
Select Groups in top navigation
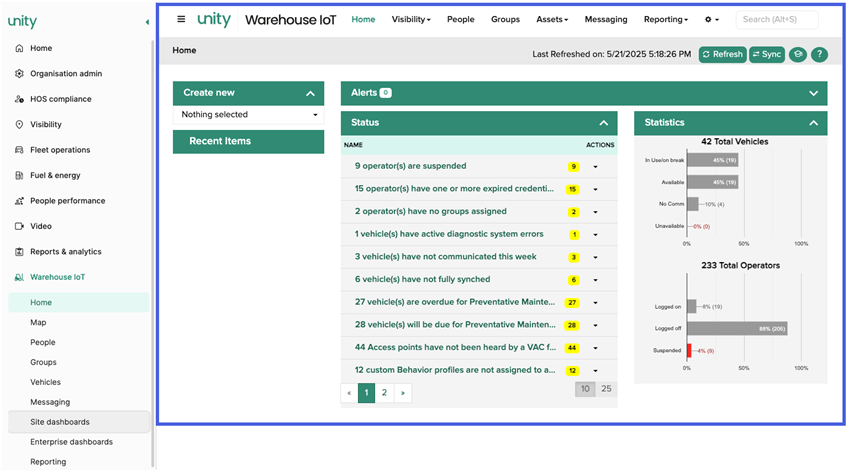point(505,19)
